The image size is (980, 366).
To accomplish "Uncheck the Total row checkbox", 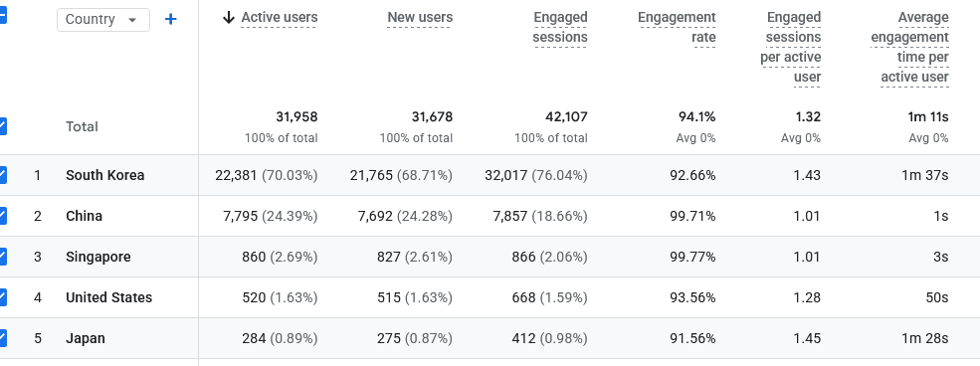I will pos(2,126).
